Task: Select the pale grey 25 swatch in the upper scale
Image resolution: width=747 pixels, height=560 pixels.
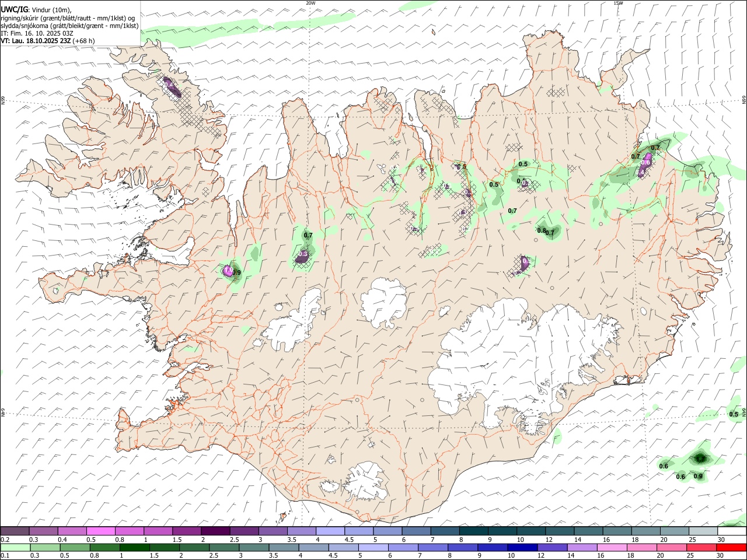Action: tap(703, 531)
